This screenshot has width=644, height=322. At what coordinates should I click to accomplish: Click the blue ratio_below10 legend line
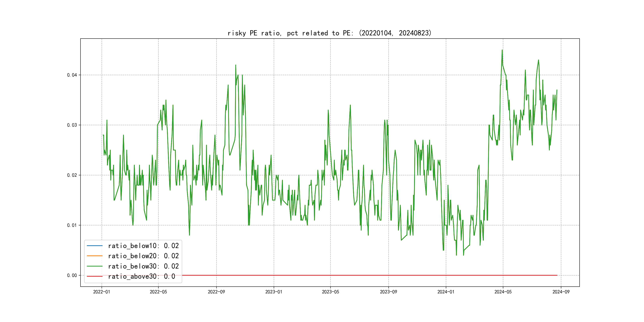(94, 246)
